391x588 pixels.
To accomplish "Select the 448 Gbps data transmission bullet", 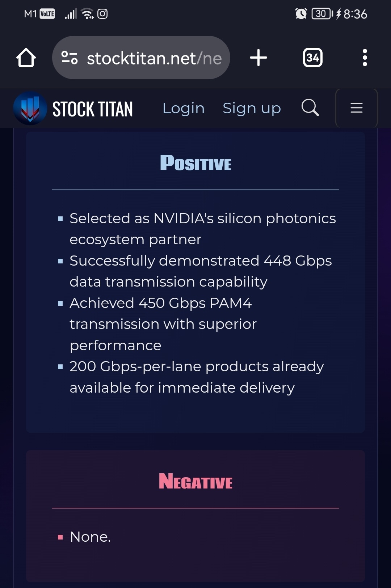I will pyautogui.click(x=201, y=271).
